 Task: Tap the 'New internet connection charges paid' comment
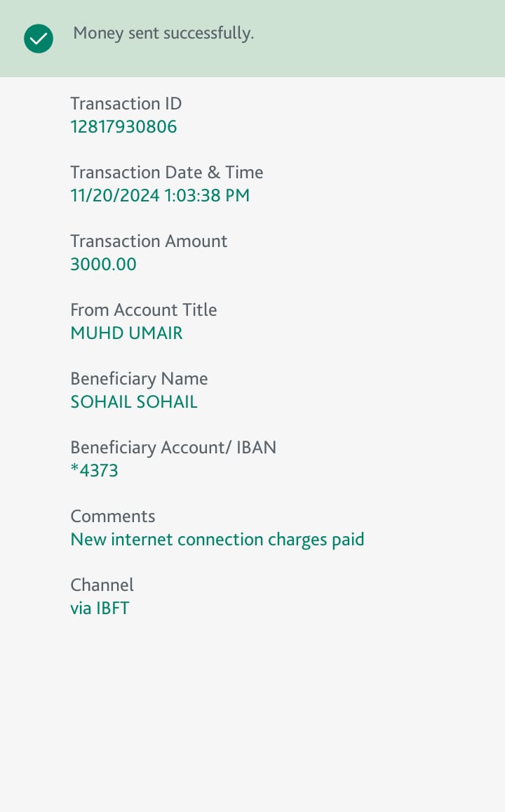point(217,540)
